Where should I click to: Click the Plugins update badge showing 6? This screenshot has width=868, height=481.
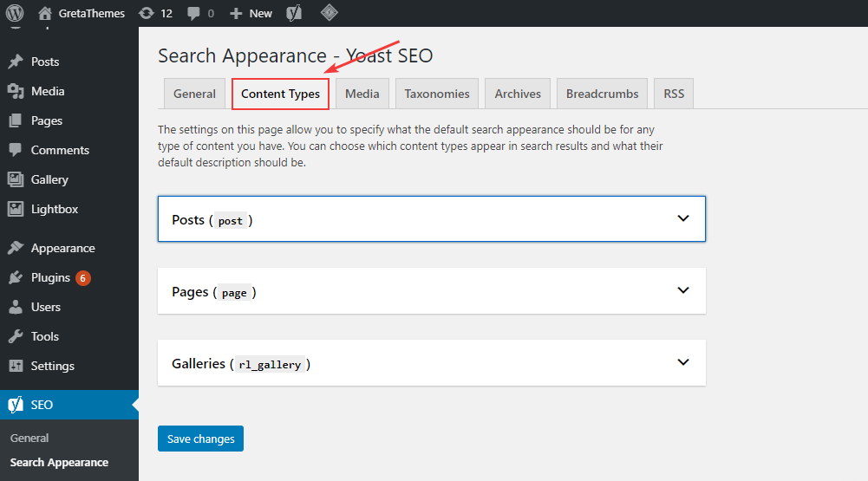pyautogui.click(x=83, y=278)
